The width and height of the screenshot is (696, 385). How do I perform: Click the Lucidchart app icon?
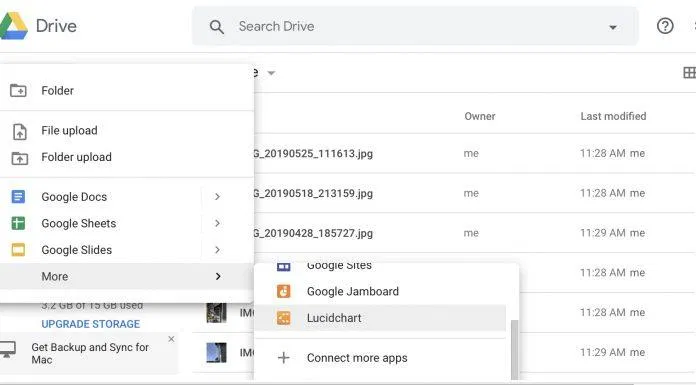pos(284,318)
